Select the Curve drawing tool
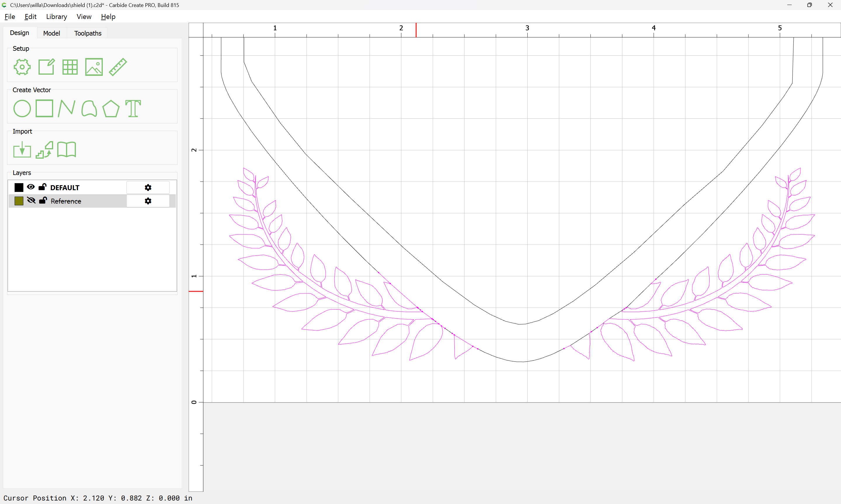Screen dimensions: 841x504 pos(89,109)
